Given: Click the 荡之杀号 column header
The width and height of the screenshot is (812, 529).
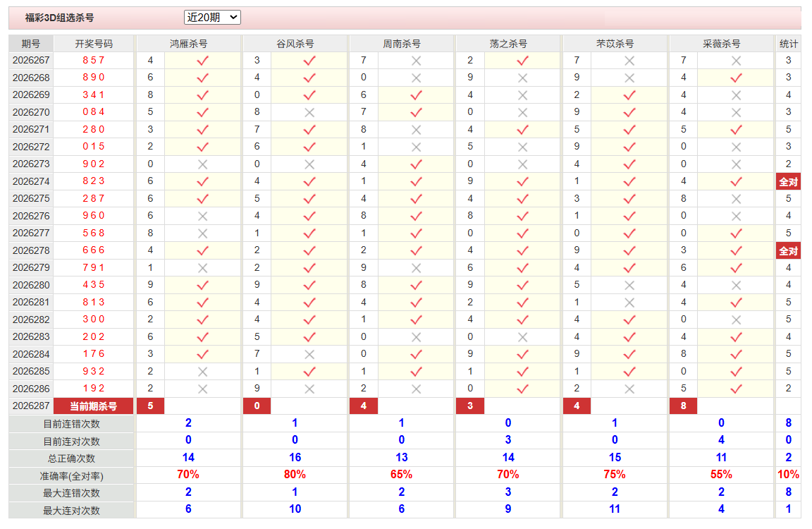Looking at the screenshot, I should click(x=508, y=44).
